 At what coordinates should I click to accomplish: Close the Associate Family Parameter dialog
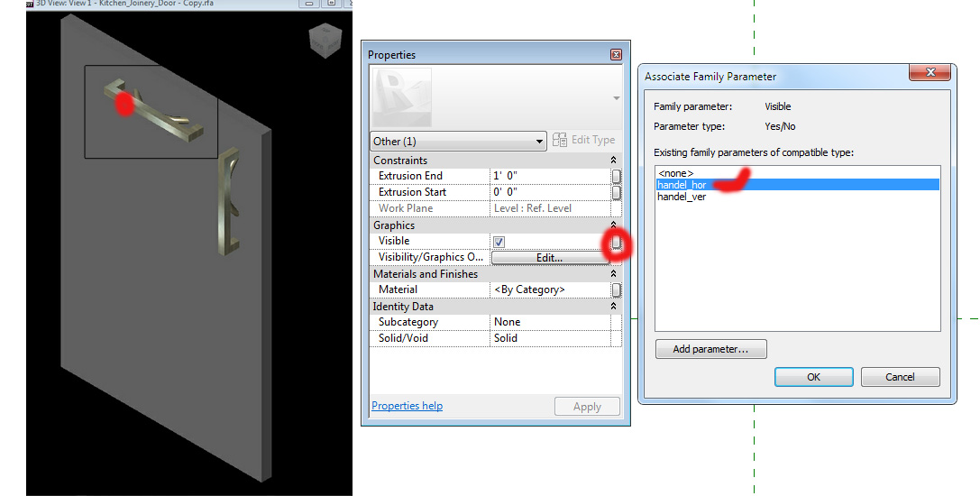click(x=930, y=72)
